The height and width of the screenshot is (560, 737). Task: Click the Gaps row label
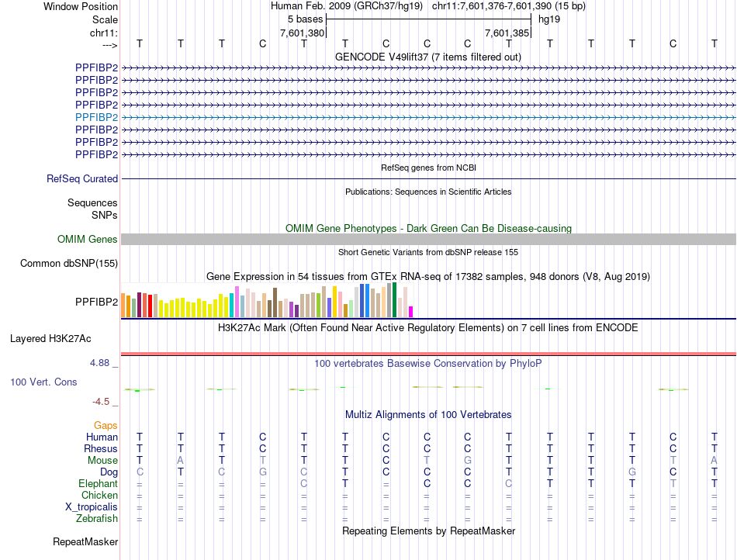point(106,425)
